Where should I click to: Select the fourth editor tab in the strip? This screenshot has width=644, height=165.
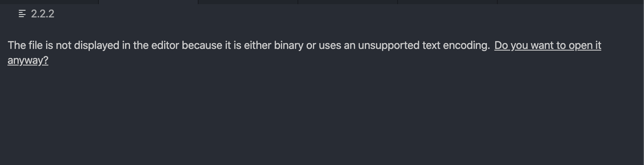pos(348,2)
